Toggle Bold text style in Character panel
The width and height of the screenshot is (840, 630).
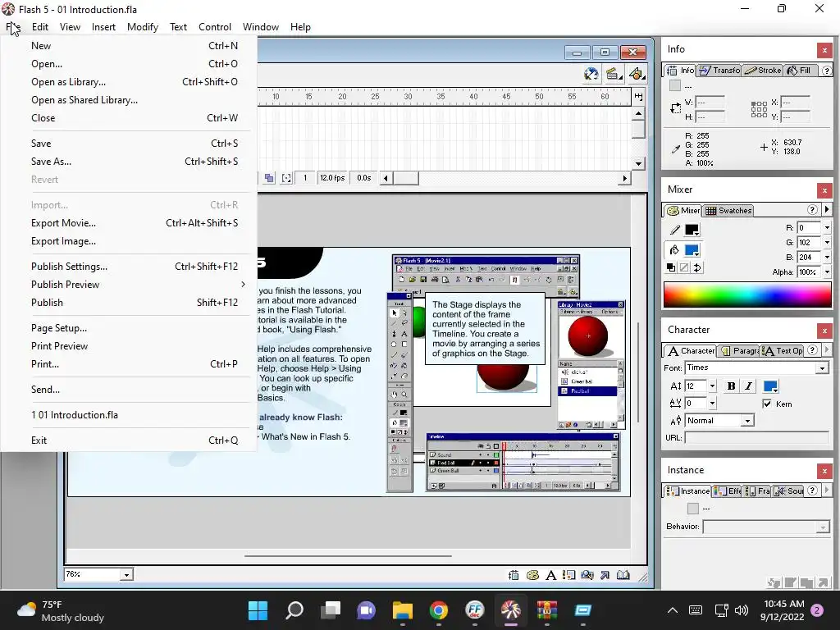coord(731,386)
